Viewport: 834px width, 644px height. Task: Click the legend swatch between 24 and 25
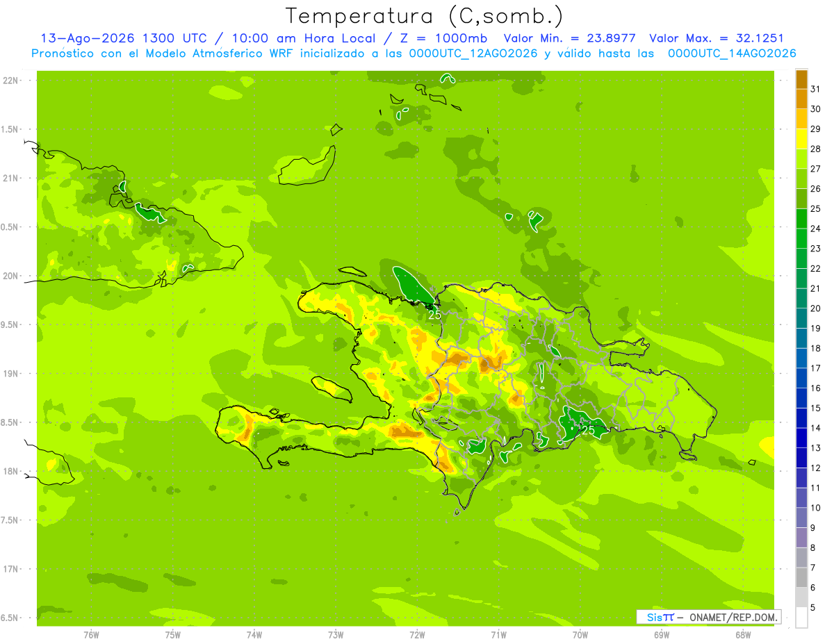pyautogui.click(x=801, y=219)
